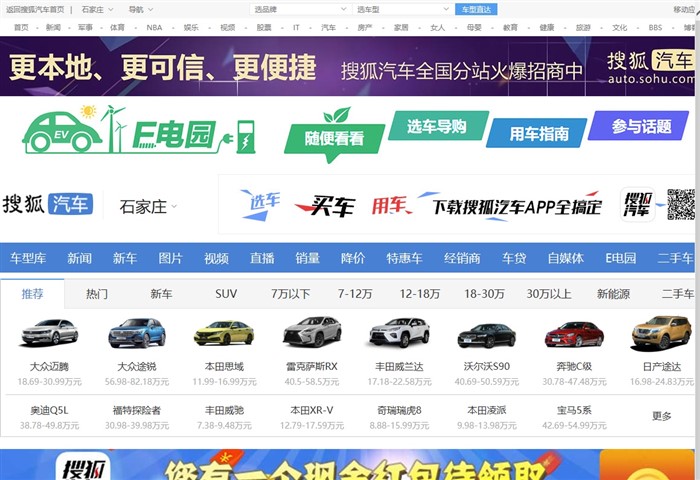Viewport: 700px width, 480px height.
Task: Click the 本田XR-V link
Action: tap(312, 410)
